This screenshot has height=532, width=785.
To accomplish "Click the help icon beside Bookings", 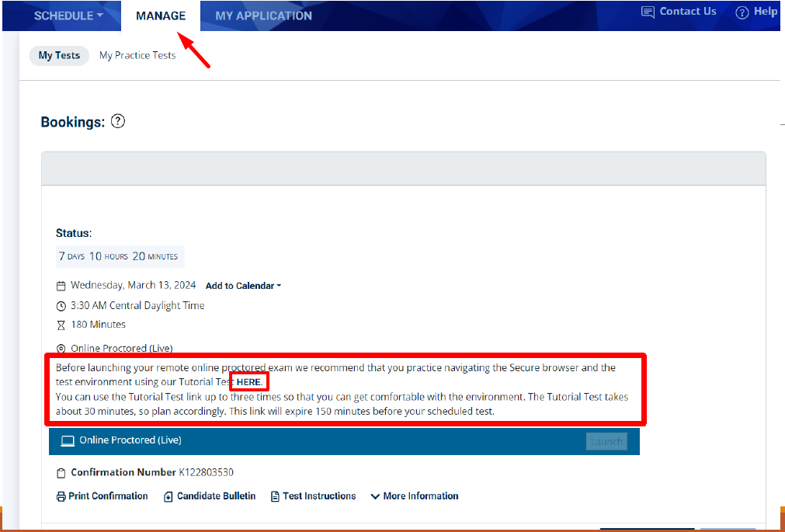I will [x=118, y=121].
